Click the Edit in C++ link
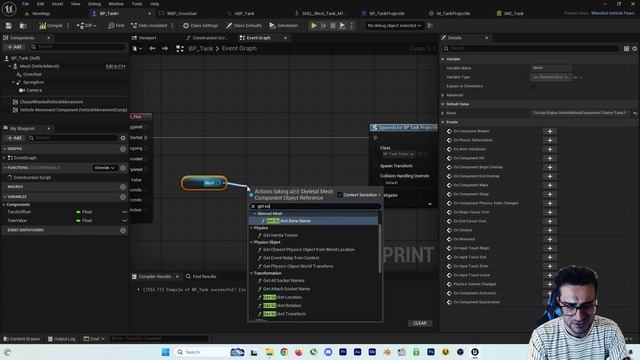The width and height of the screenshot is (640, 360). click(x=116, y=66)
